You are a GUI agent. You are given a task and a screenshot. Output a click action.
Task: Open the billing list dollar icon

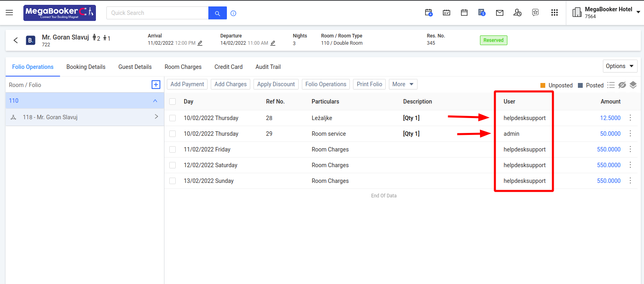482,13
